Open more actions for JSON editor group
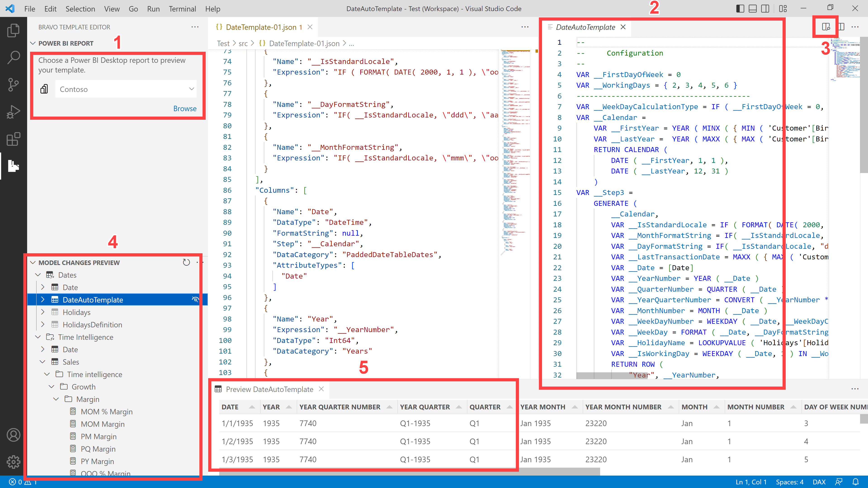The height and width of the screenshot is (488, 868). tap(525, 27)
